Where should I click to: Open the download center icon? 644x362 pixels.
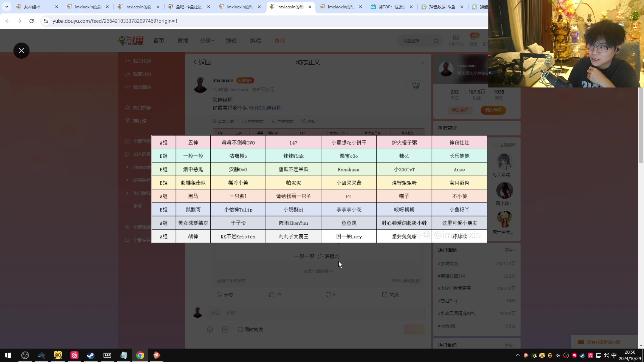455,40
